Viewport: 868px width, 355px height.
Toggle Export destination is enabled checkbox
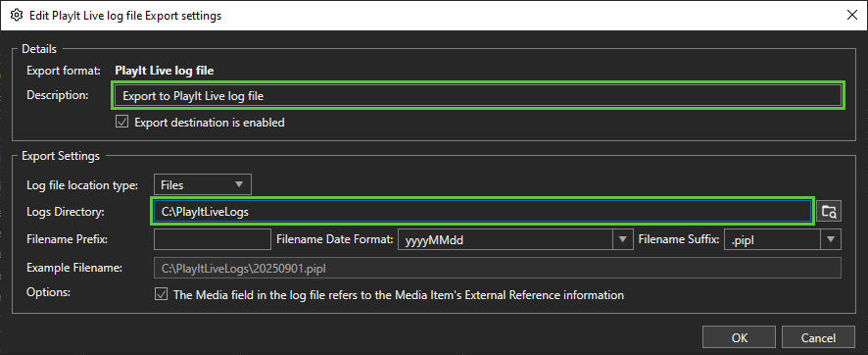(x=121, y=122)
